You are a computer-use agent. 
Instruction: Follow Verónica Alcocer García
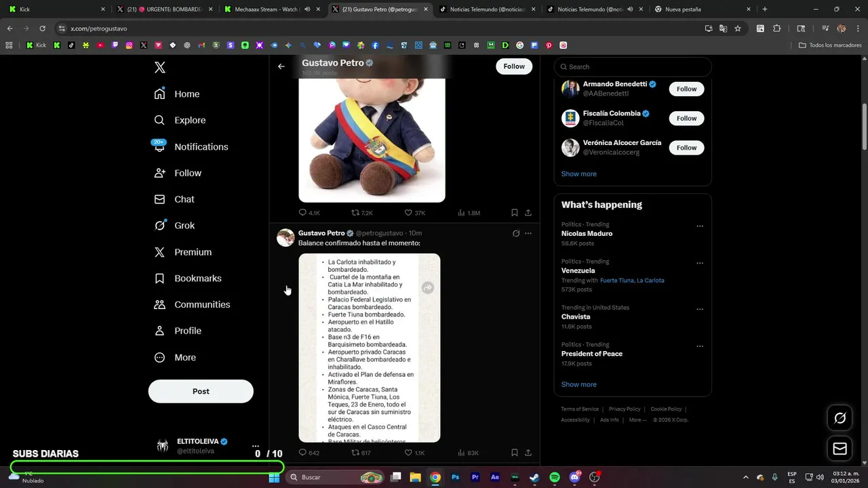(x=686, y=147)
